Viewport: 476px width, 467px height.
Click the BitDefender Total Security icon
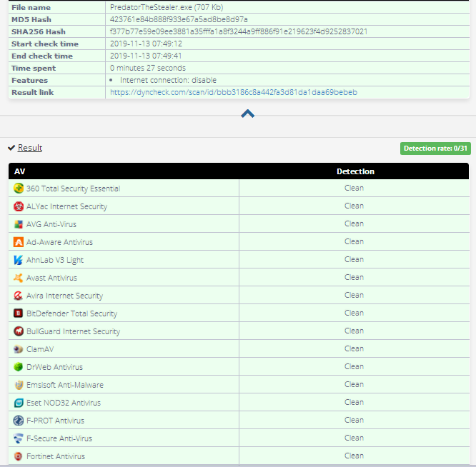pos(19,313)
